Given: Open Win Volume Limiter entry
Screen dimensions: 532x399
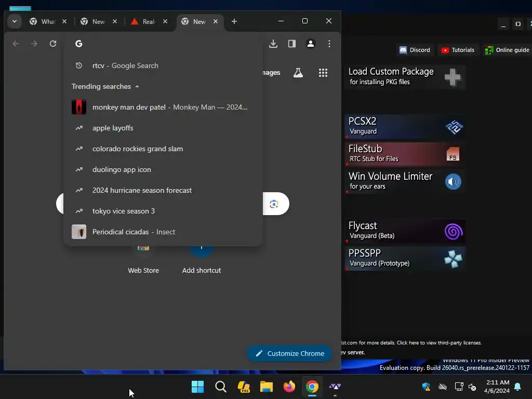Looking at the screenshot, I should (404, 181).
